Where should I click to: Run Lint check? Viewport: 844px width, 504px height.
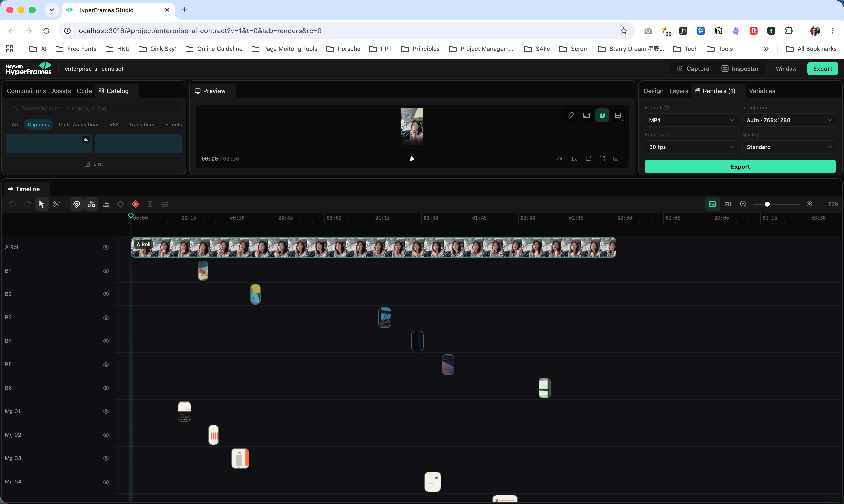coord(94,164)
